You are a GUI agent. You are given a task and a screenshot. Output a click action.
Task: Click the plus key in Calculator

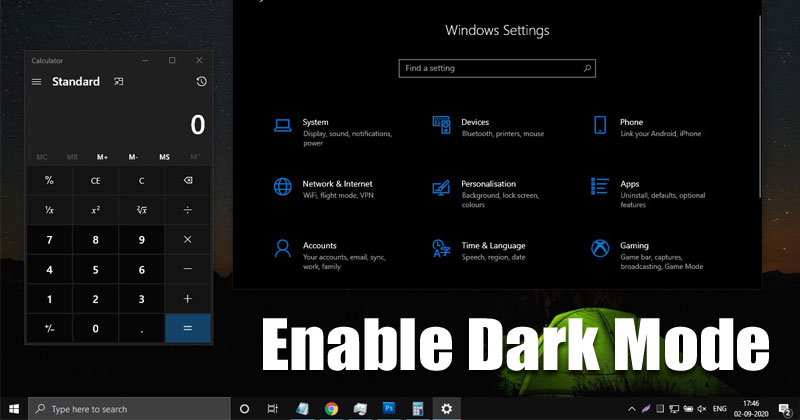coord(188,299)
